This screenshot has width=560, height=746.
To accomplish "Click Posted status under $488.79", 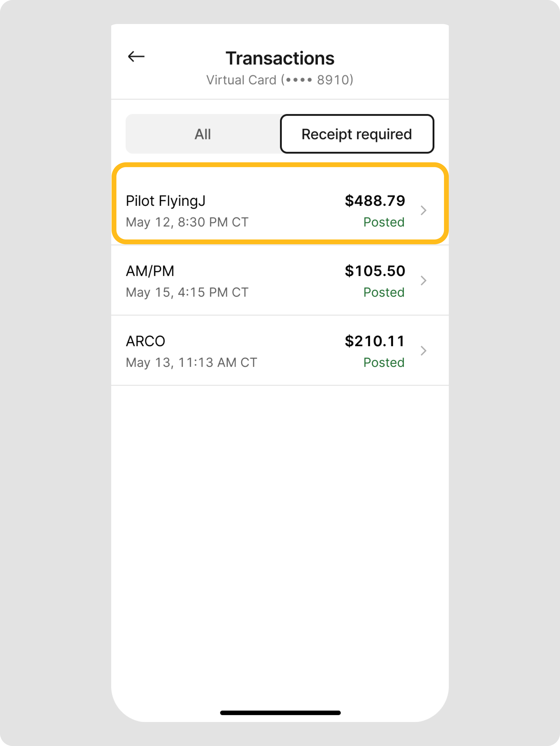I will [384, 222].
